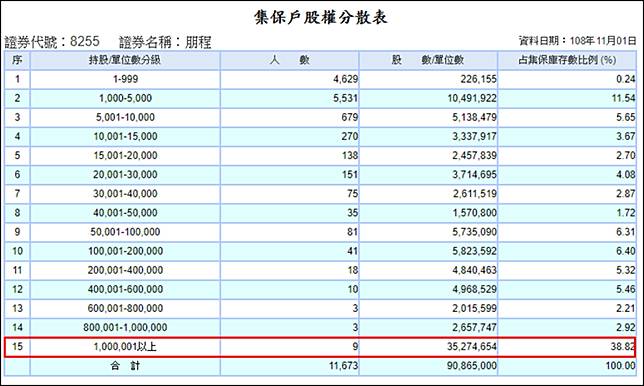This screenshot has width=644, height=386.
Task: Click the percentage 0.24
Action: tap(626, 79)
